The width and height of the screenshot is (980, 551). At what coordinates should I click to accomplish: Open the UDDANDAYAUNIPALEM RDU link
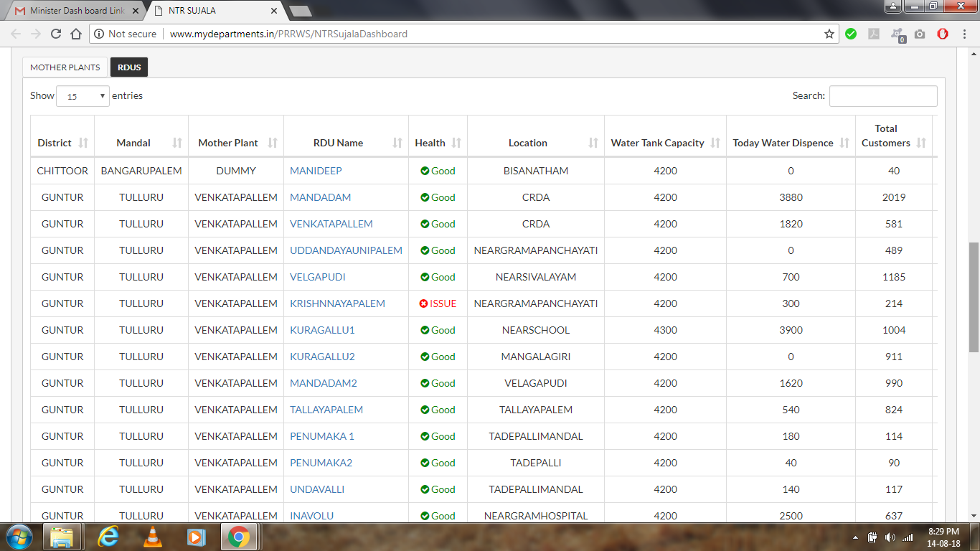pyautogui.click(x=346, y=250)
